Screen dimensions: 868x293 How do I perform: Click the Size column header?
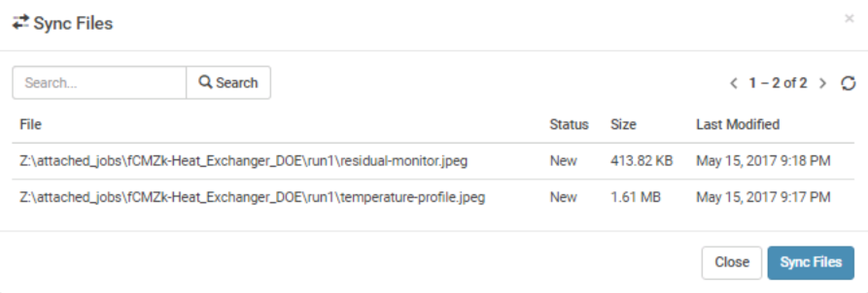(623, 125)
